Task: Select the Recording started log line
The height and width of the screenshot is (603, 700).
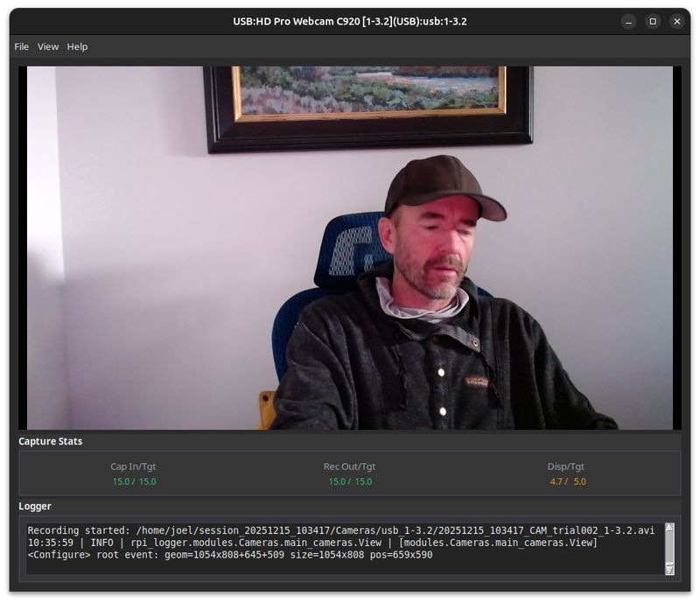Action: click(x=262, y=529)
